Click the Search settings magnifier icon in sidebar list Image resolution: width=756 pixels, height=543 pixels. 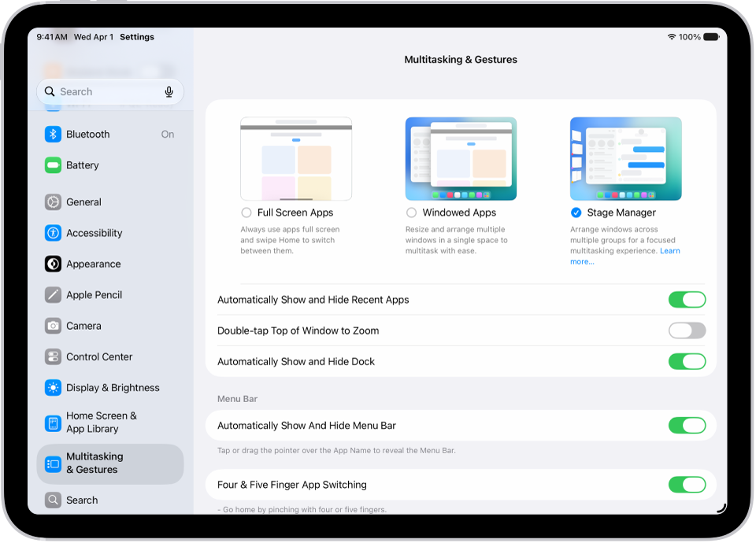(53, 501)
